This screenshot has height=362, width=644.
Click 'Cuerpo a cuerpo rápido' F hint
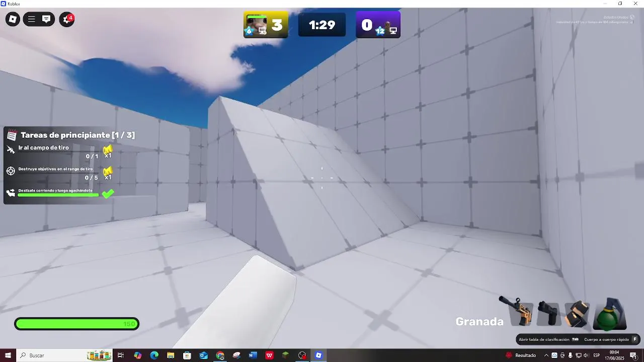(611, 339)
